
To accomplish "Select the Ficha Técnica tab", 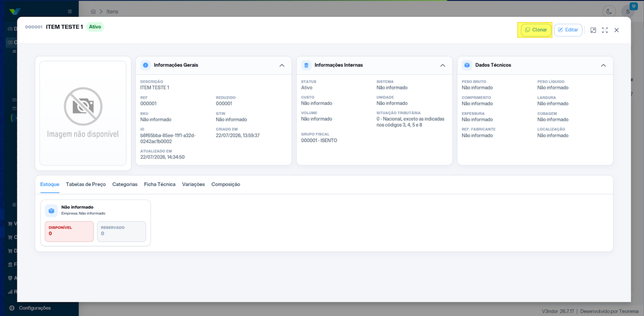I will coord(160,184).
